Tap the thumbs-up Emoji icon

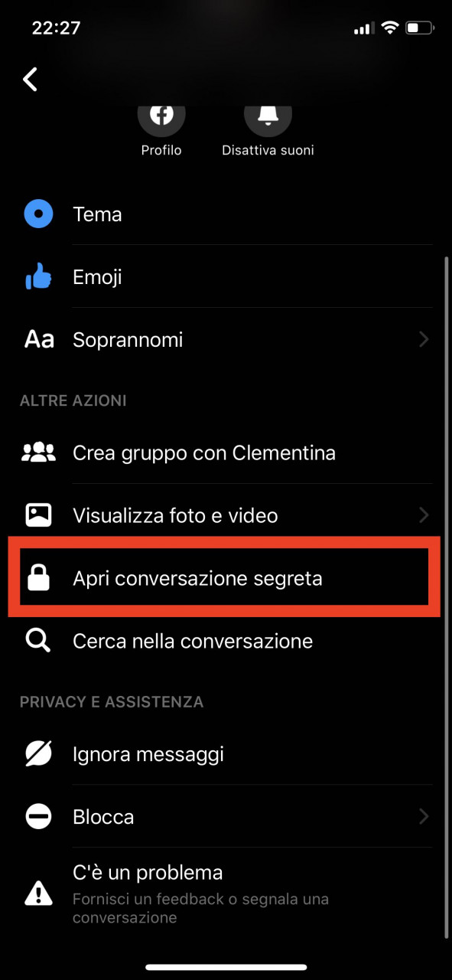[38, 277]
